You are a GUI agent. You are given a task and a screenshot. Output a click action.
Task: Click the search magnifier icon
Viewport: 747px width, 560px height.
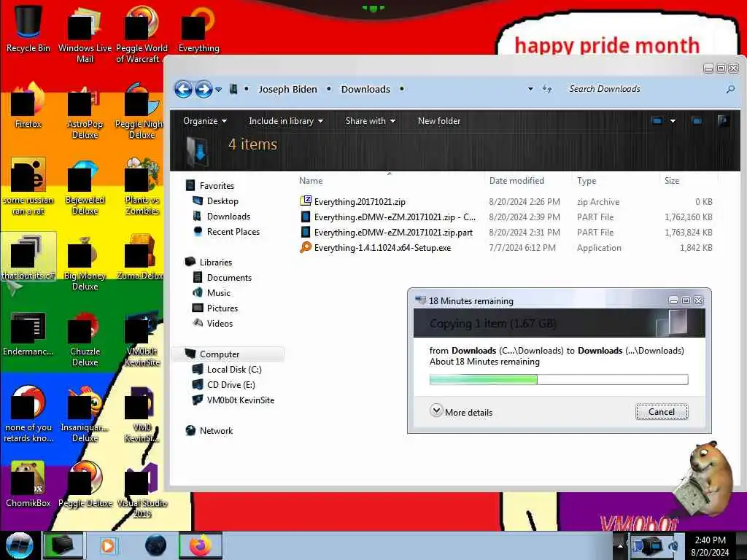[730, 89]
